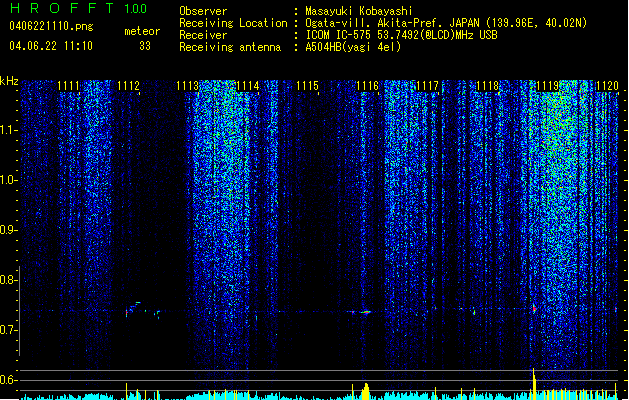Click the 0.9 kHz frequency tick label
Viewport: 629px width, 400px height.
(x=8, y=230)
